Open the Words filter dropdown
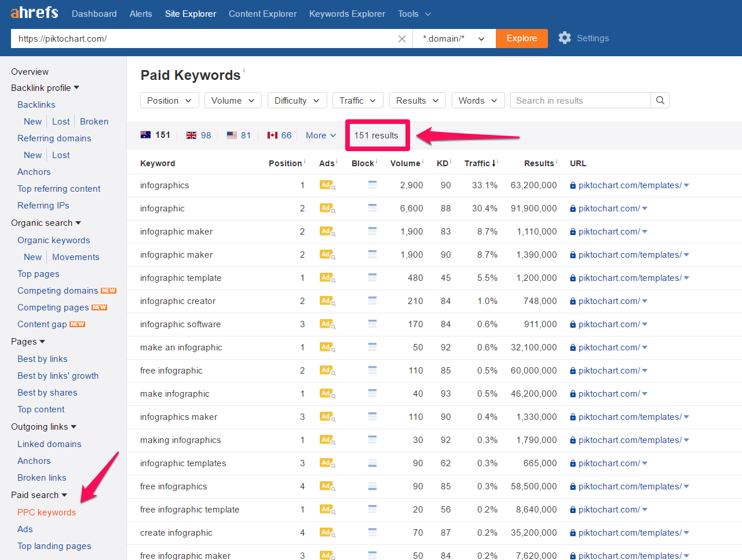 [478, 100]
